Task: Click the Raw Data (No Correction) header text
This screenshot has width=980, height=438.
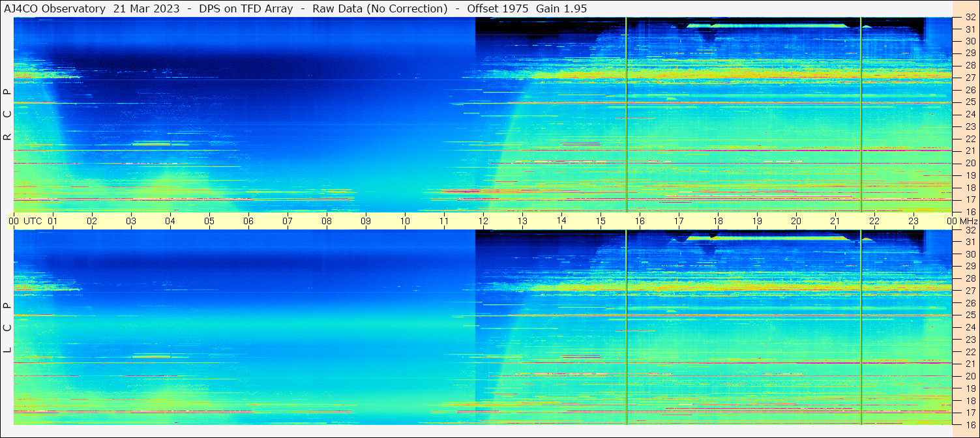Action: (x=380, y=8)
